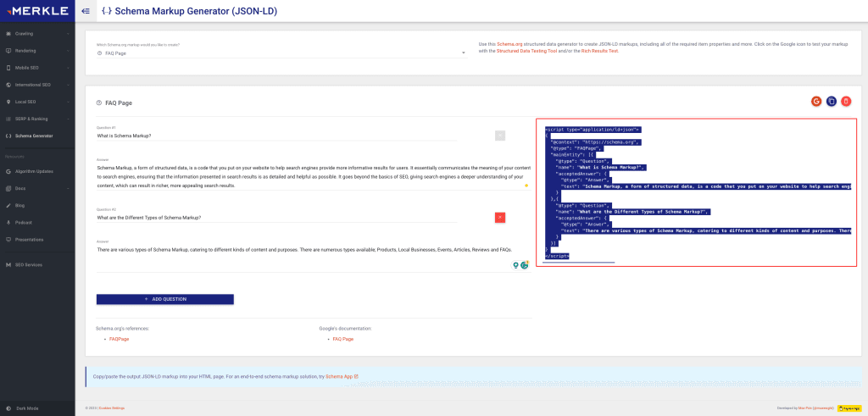Expand the SERP & Ranking menu chevron
Screen dimensions: 868x416
point(68,119)
